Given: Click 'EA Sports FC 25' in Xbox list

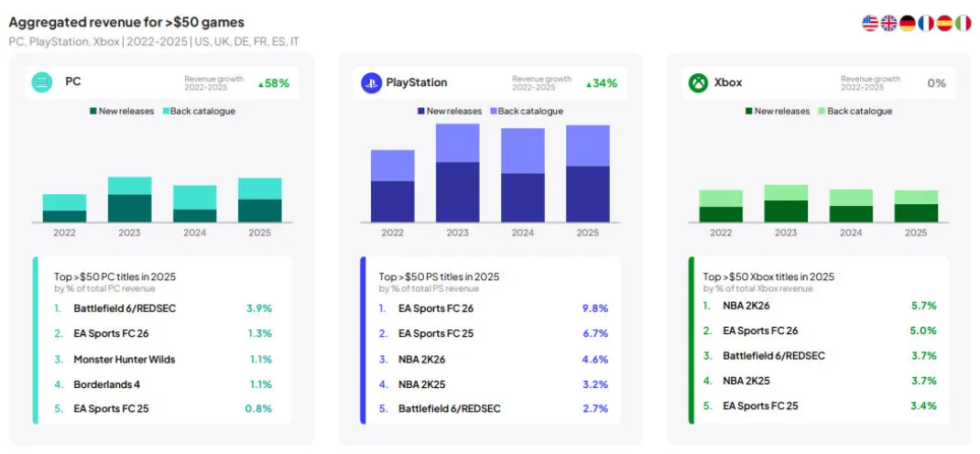Looking at the screenshot, I should pos(760,405).
